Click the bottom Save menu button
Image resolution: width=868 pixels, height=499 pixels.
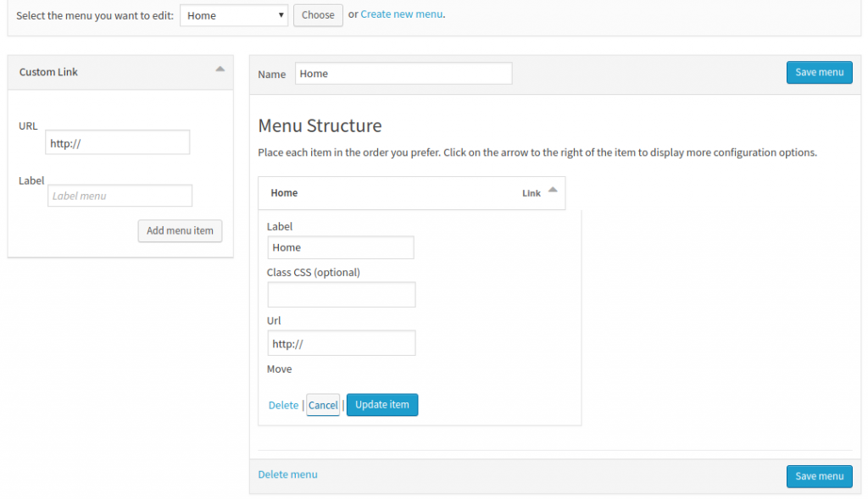pyautogui.click(x=819, y=476)
